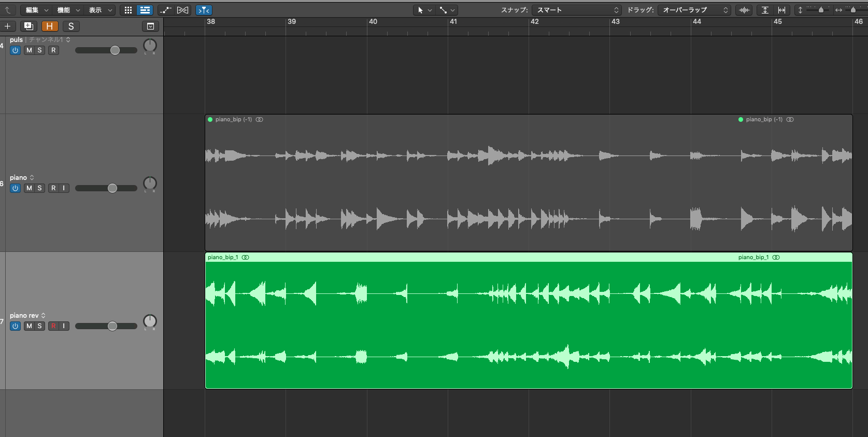Select the puls track name
The width and height of the screenshot is (868, 437).
coord(16,39)
